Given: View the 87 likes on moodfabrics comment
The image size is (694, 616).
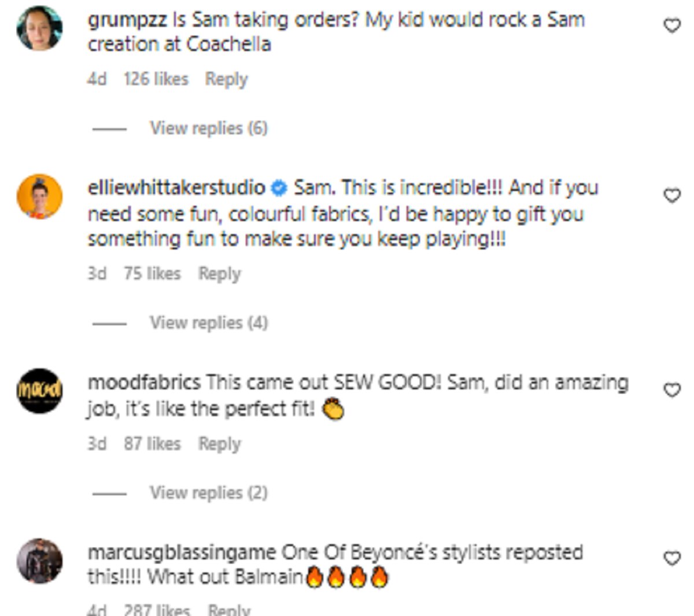Looking at the screenshot, I should (x=152, y=444).
